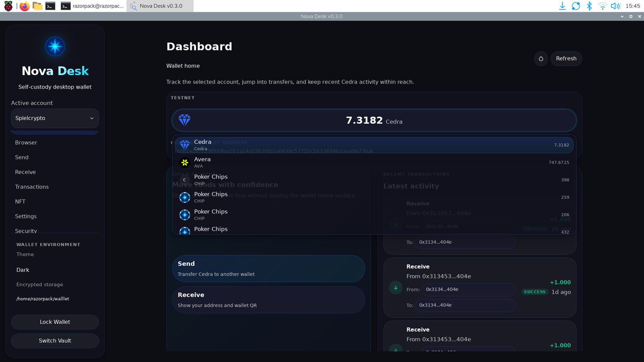Switch to Nova Desk v0.3.0 taskbar window
644x362 pixels.
(161, 6)
